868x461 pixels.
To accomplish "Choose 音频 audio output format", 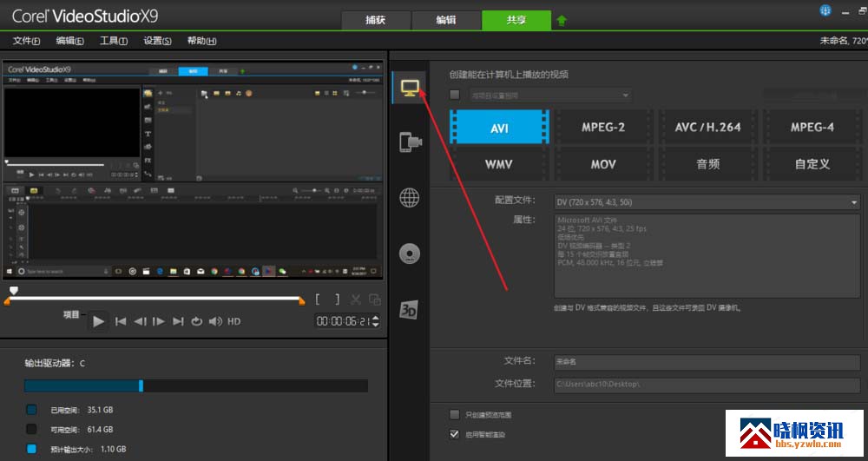I will coord(707,164).
